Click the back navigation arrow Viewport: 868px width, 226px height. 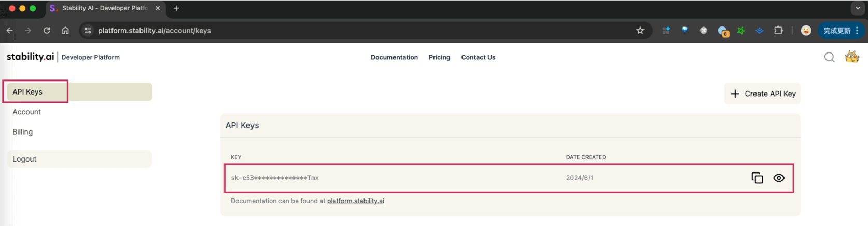(x=10, y=31)
